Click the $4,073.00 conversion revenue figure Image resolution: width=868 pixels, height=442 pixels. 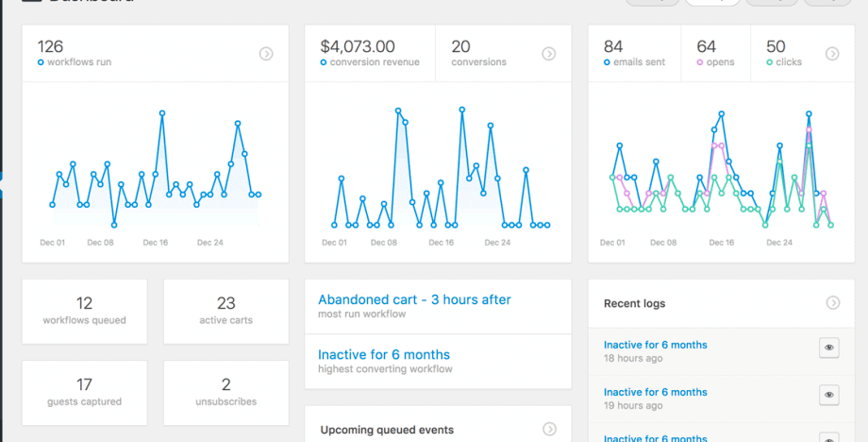point(357,46)
